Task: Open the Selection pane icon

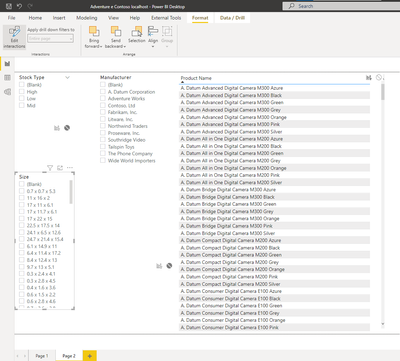Action: click(137, 31)
